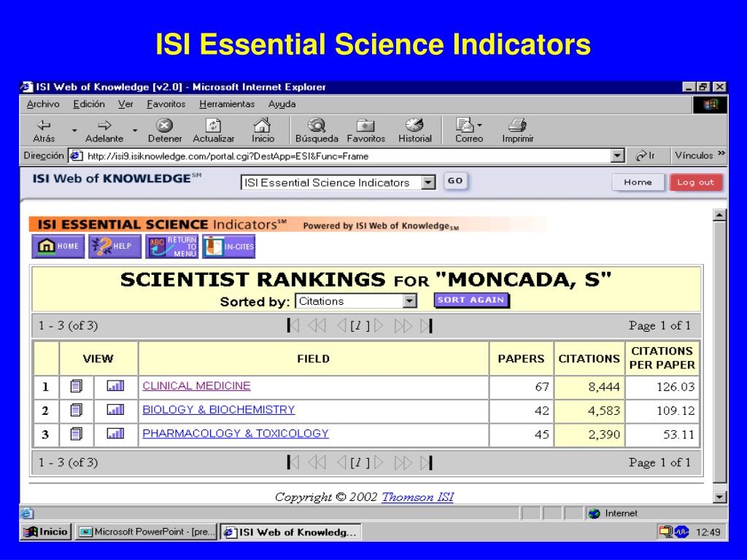The image size is (747, 560).
Task: Open the BIOLOGY & BIOCHEMISTRY link
Action: pos(219,410)
